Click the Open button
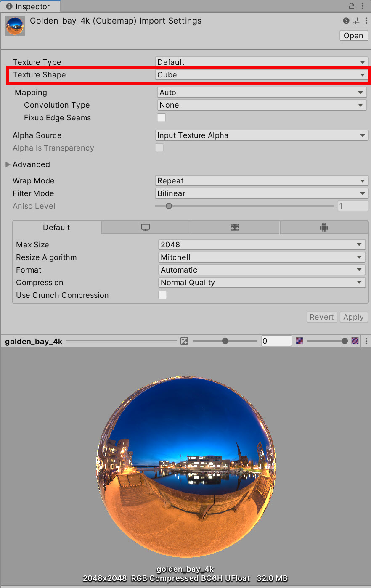This screenshot has height=588, width=371. (x=354, y=36)
